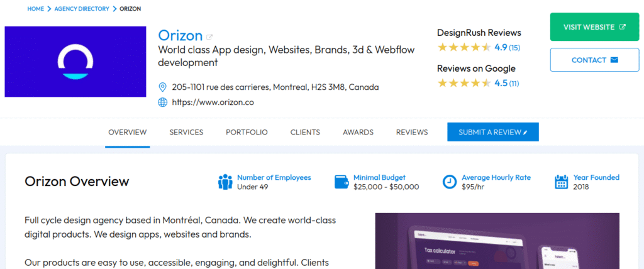Image resolution: width=644 pixels, height=269 pixels.
Task: Click the Orizon logo image
Action: [x=76, y=62]
